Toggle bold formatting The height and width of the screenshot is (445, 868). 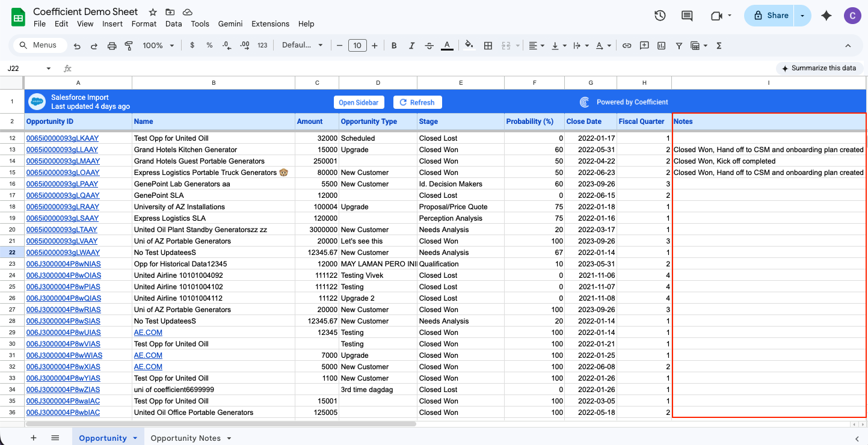pyautogui.click(x=394, y=45)
